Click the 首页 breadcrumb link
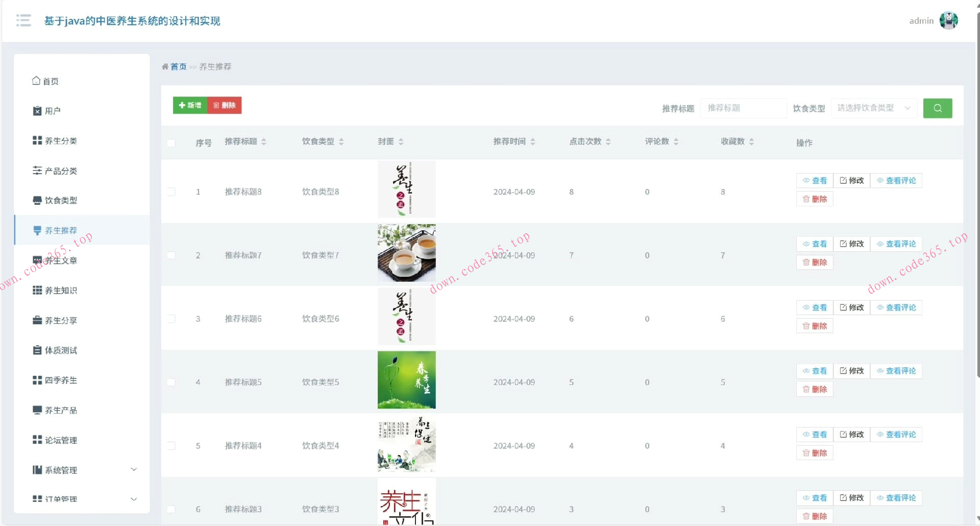 [178, 67]
